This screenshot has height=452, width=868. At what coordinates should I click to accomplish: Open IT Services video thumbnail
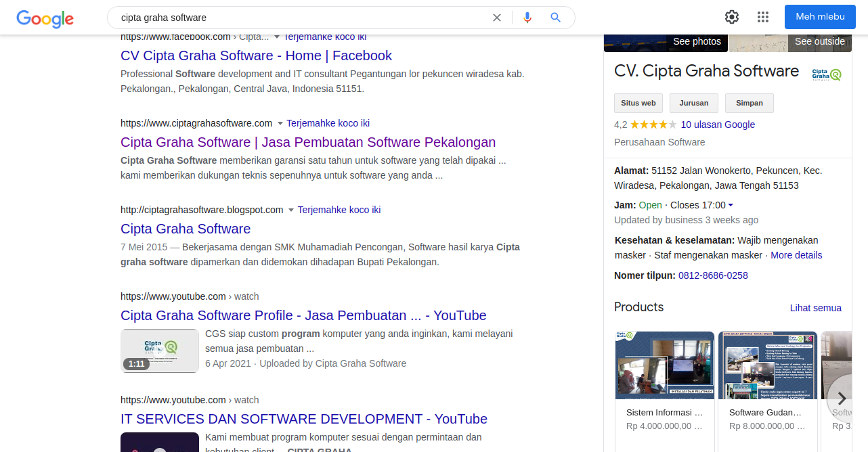click(160, 442)
